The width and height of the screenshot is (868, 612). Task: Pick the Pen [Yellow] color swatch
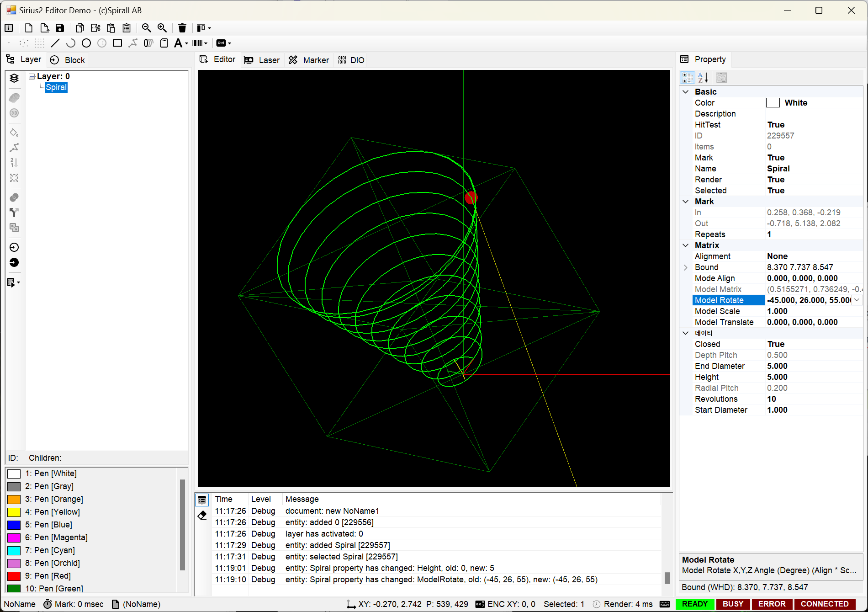click(14, 512)
